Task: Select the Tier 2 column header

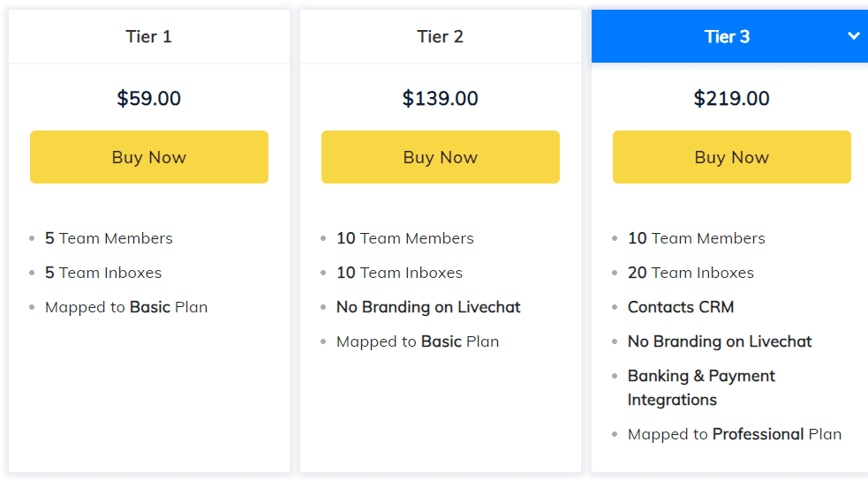Action: click(440, 36)
